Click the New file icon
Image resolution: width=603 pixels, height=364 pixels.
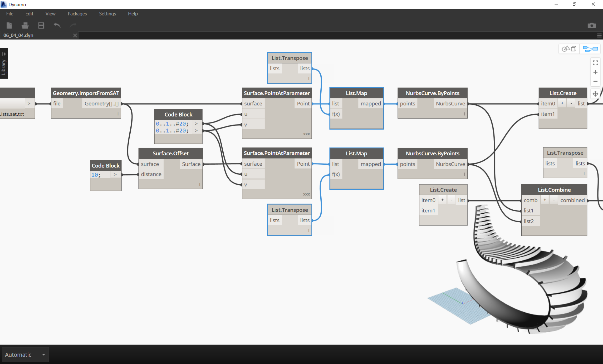(10, 25)
